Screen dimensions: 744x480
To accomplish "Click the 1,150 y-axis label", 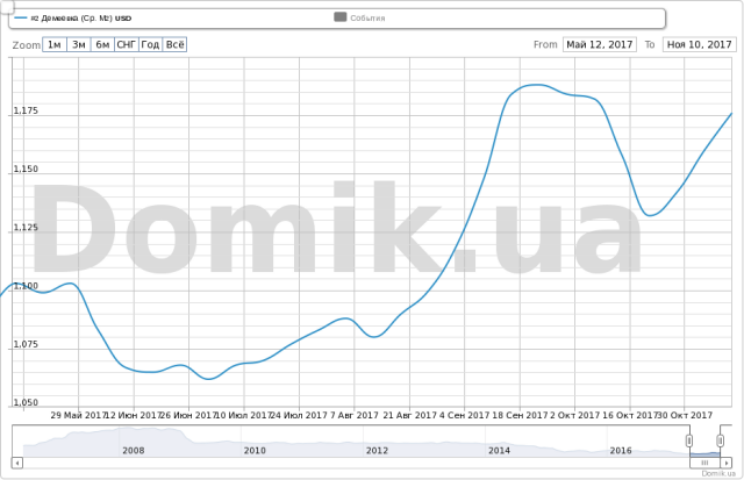I will click(26, 169).
